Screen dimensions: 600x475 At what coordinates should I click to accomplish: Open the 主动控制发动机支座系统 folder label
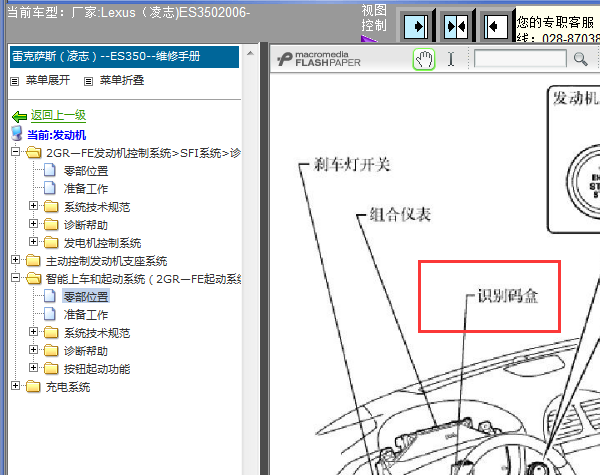point(106,261)
